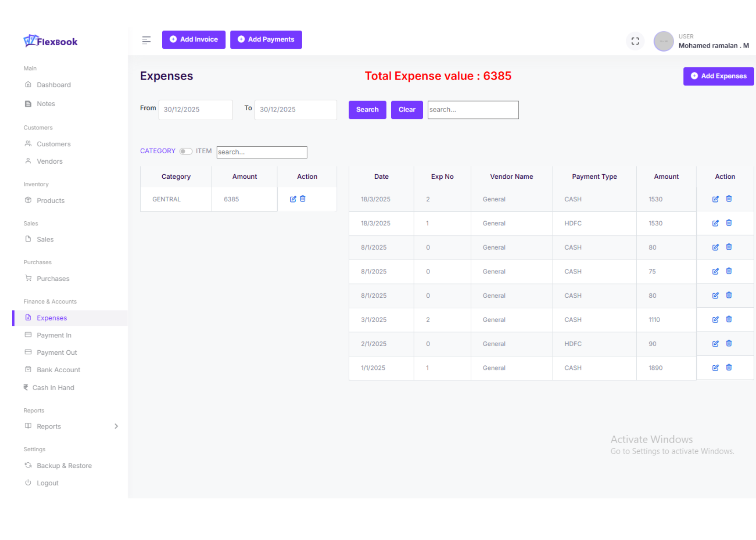Expand the Reports submenu chevron
This screenshot has height=540, width=756.
tap(116, 426)
